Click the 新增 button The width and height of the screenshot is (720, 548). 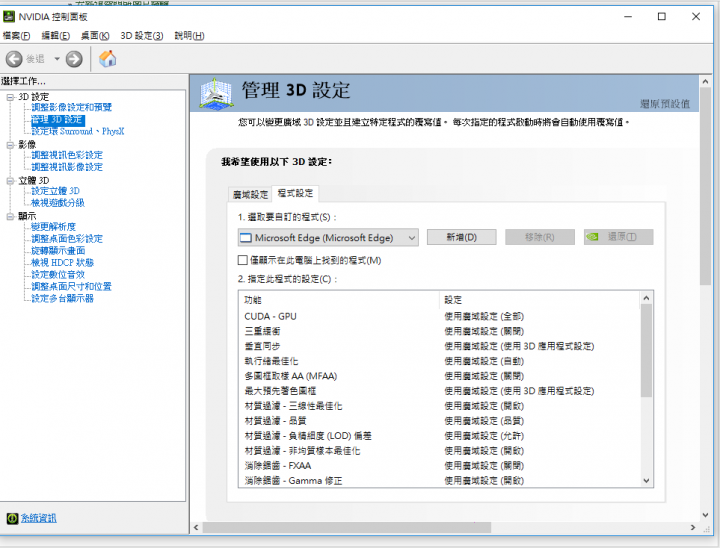[461, 238]
